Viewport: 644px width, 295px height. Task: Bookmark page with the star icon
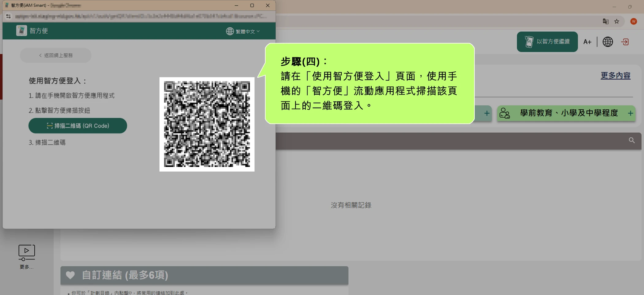click(617, 21)
